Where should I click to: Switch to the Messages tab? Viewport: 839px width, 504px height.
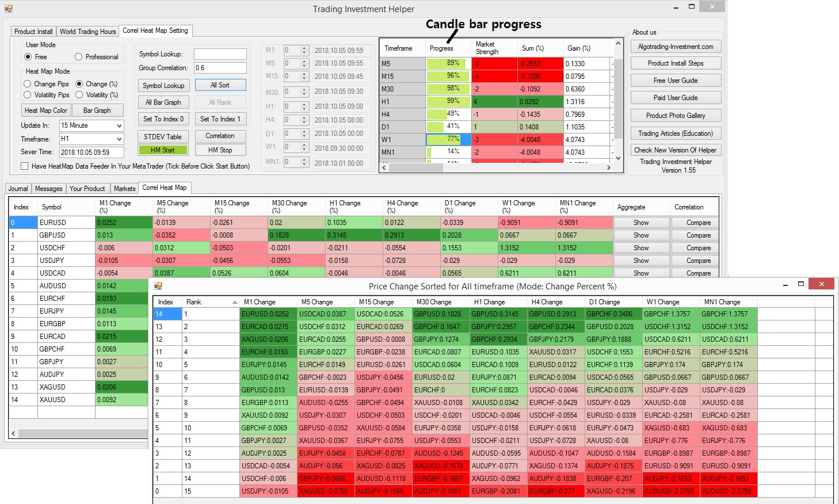point(48,189)
